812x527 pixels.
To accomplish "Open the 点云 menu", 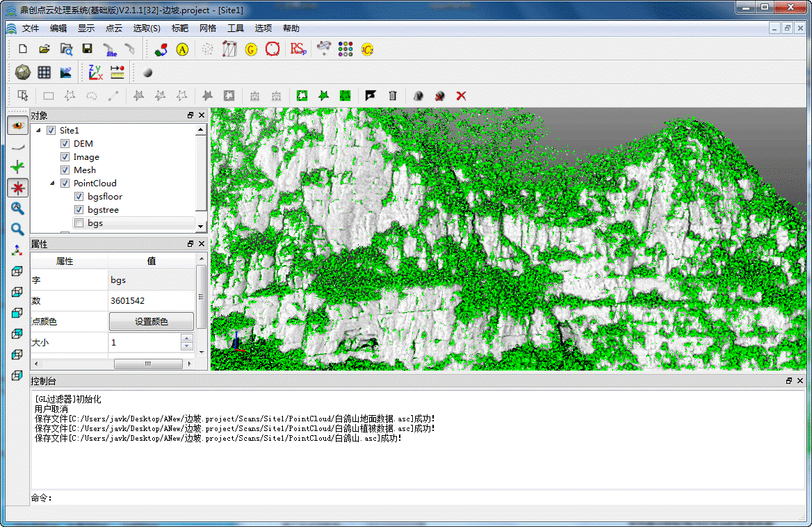I will pyautogui.click(x=113, y=29).
